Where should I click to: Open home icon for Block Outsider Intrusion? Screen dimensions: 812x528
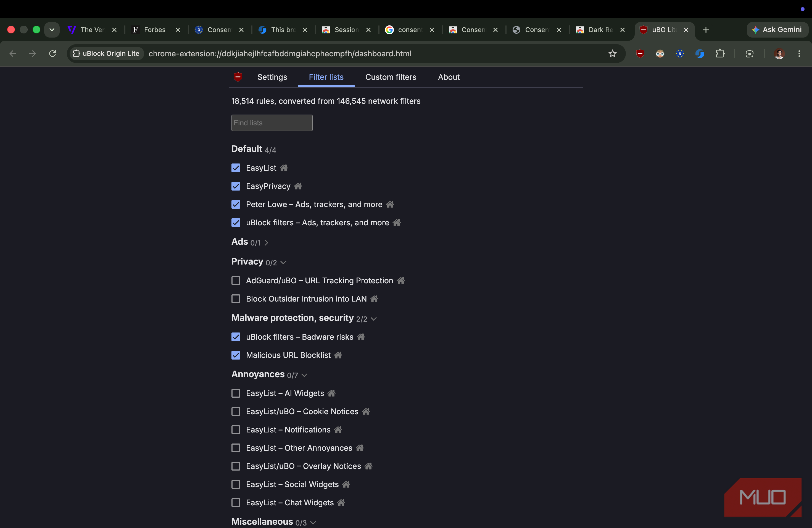(x=374, y=299)
